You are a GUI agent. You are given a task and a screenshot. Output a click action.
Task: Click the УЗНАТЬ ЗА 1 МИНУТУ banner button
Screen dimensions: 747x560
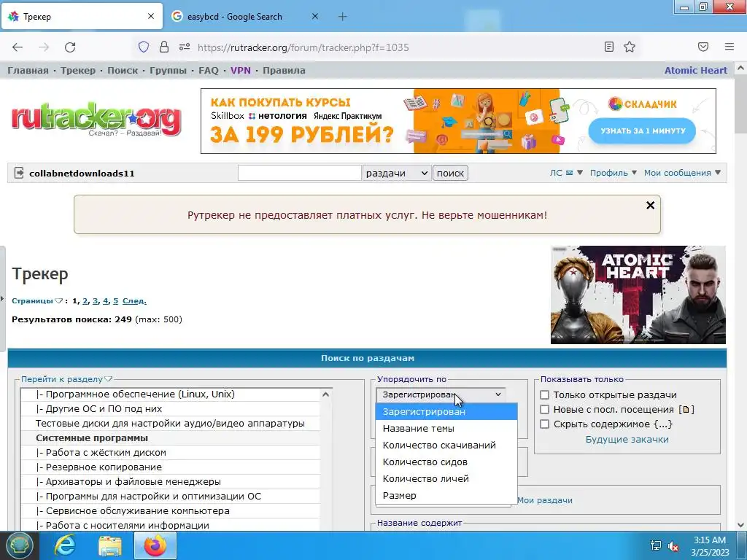click(x=642, y=131)
